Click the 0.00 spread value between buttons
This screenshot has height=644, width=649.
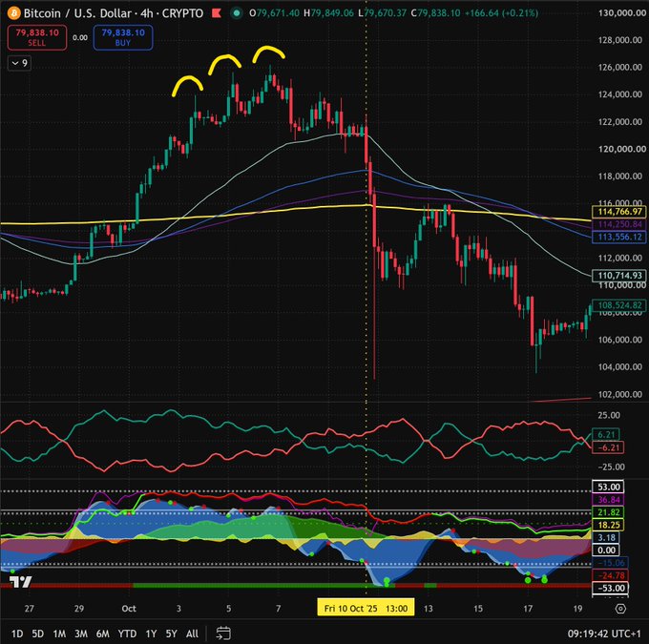80,37
